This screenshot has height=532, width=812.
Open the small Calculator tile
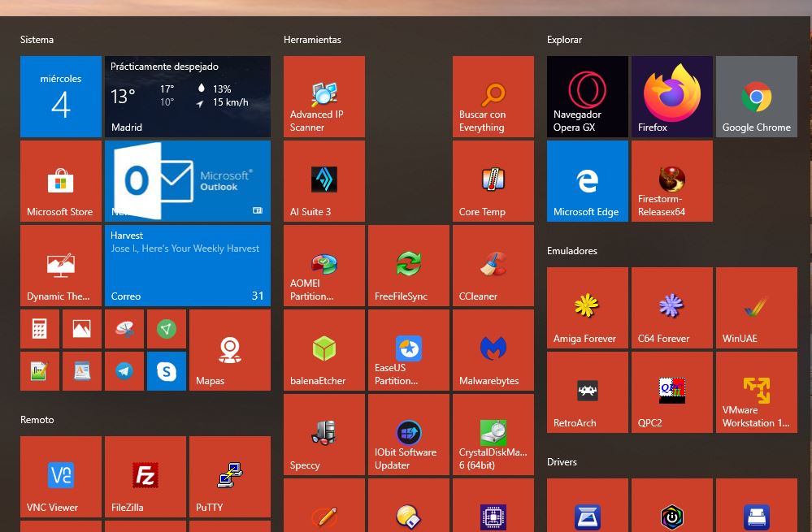[x=40, y=329]
